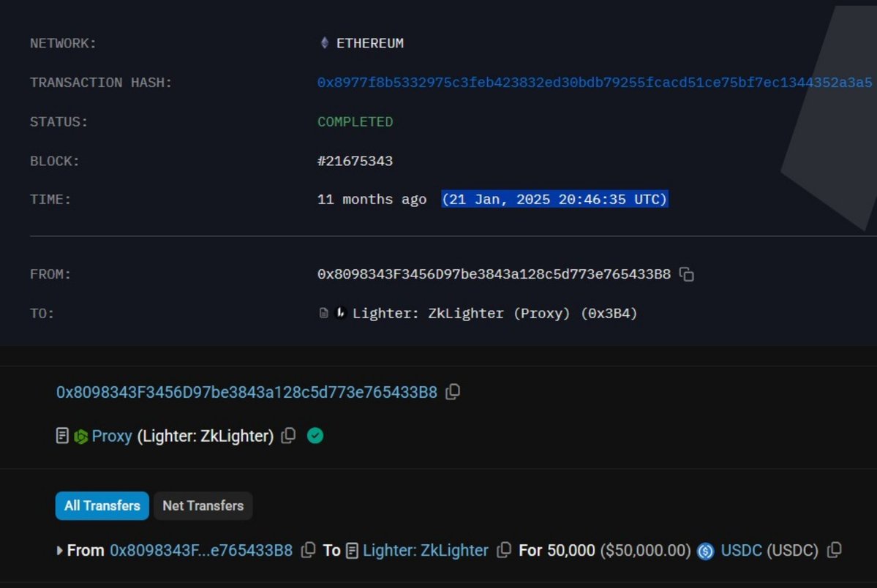Open sender address link 0x8098343F3456D97be...
Screen dimensions: 877x588
(246, 392)
